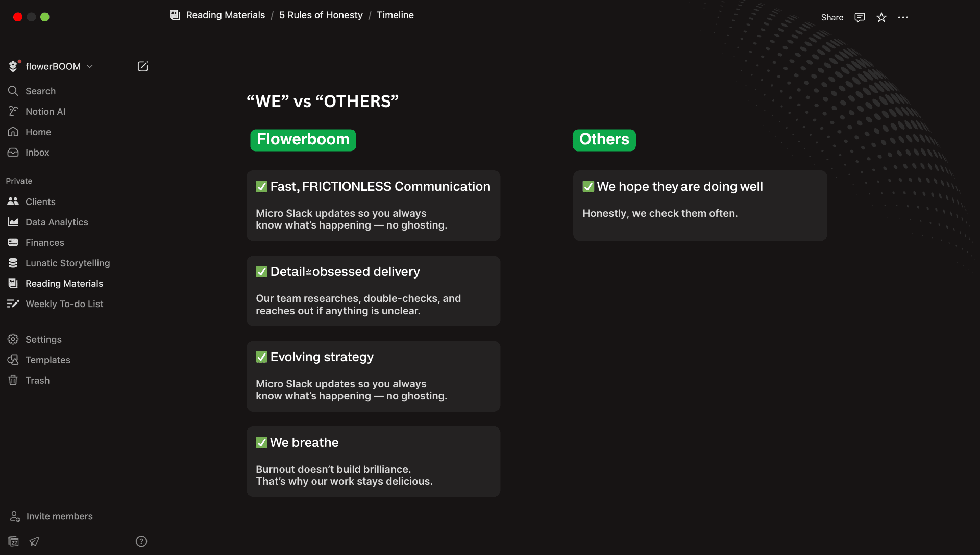
Task: Open Trash in the sidebar
Action: tap(37, 380)
